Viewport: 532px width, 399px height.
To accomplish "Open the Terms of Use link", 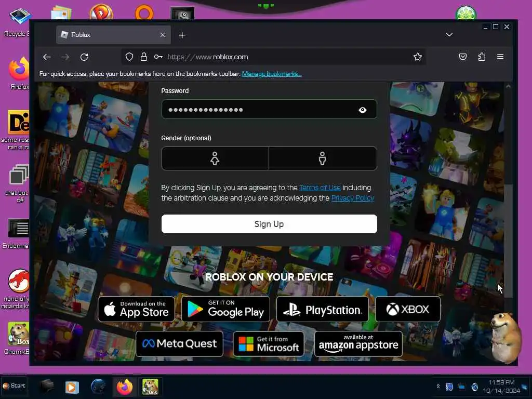I will (x=320, y=188).
